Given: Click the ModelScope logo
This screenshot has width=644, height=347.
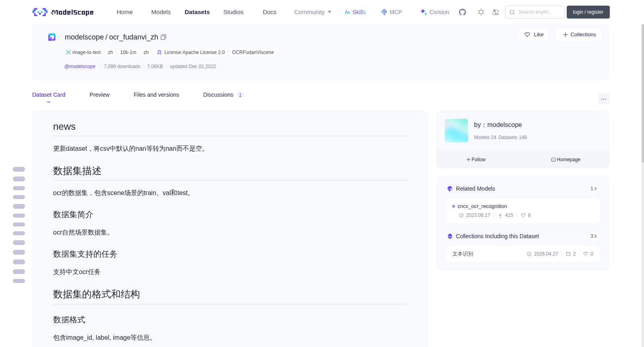Looking at the screenshot, I should [x=63, y=12].
